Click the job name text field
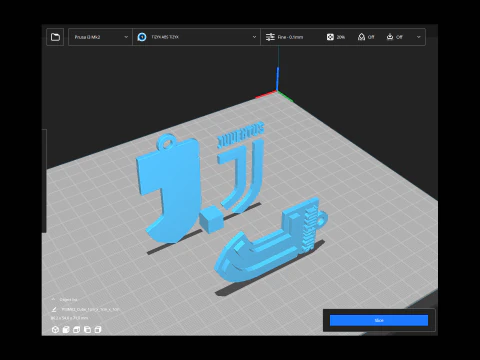Screen dimensions: 480x360 90,310
